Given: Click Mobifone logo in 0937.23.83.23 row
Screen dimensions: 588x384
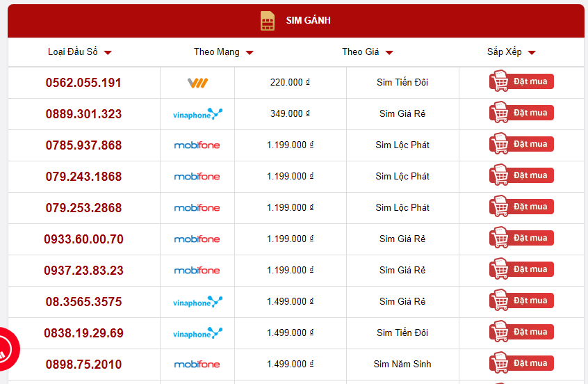Looking at the screenshot, I should pos(197,271).
